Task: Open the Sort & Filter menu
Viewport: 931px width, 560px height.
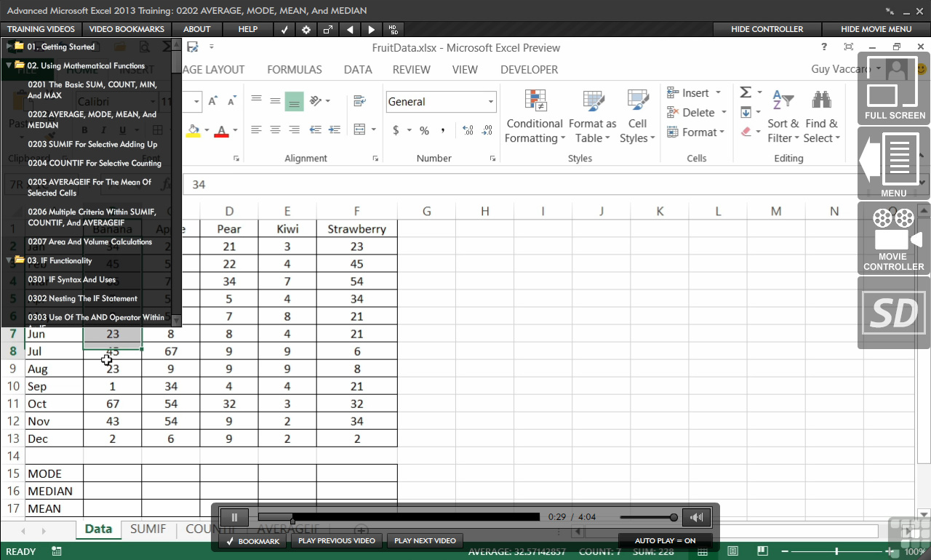Action: (783, 116)
